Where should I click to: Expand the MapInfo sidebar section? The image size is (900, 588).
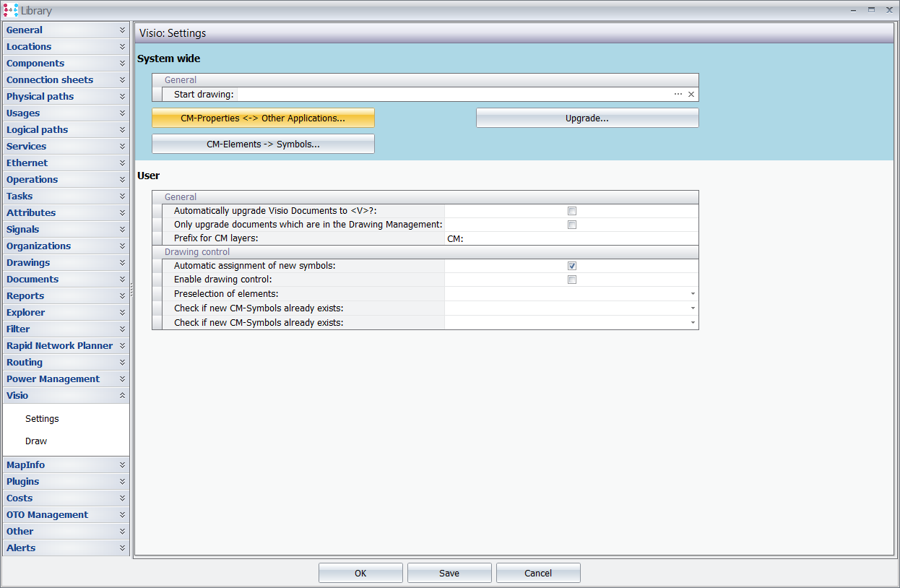pos(66,465)
